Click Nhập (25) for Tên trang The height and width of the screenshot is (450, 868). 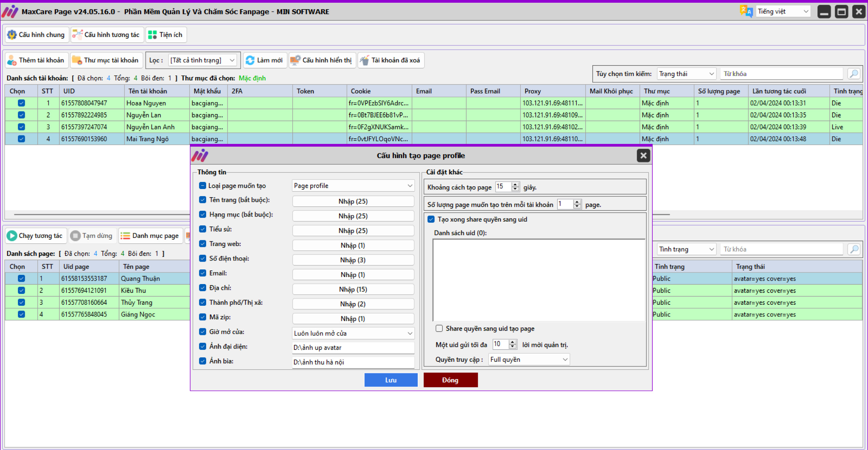pyautogui.click(x=353, y=201)
